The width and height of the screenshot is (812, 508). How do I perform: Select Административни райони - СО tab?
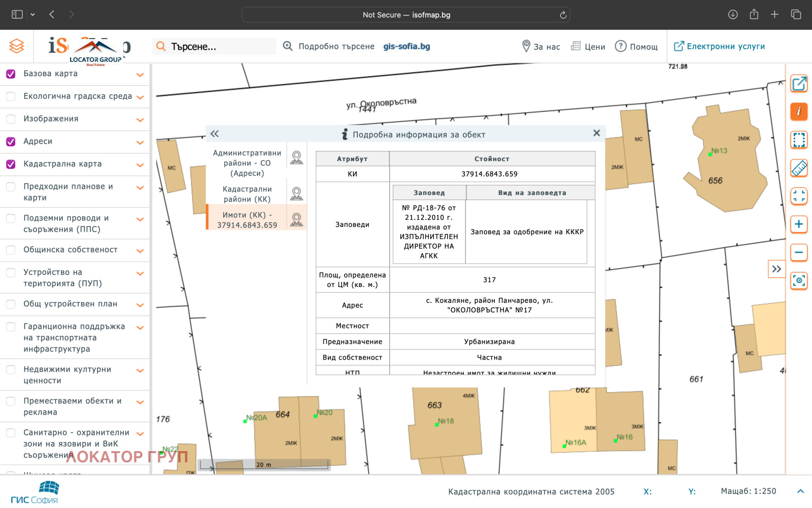pyautogui.click(x=247, y=163)
